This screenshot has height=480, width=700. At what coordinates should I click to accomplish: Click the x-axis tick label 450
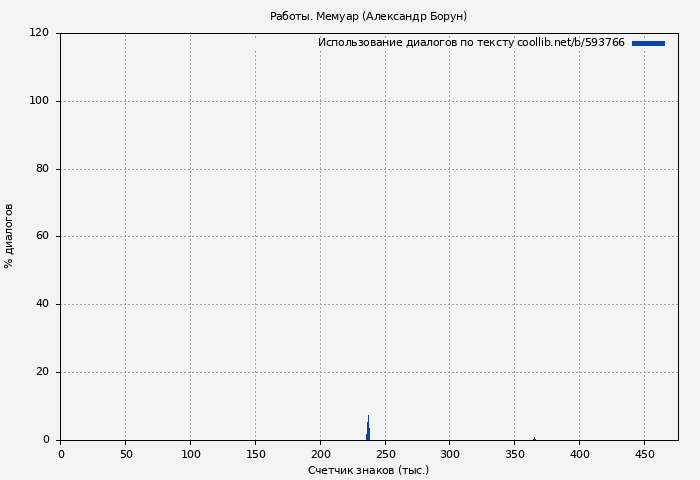(645, 454)
